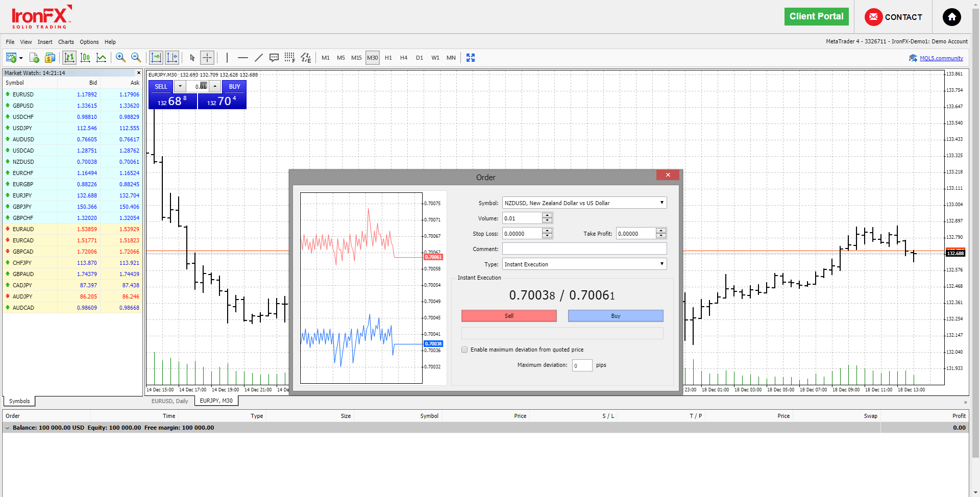Increase Stop Loss value with up arrow
Screen dimensions: 980x497
pyautogui.click(x=547, y=231)
